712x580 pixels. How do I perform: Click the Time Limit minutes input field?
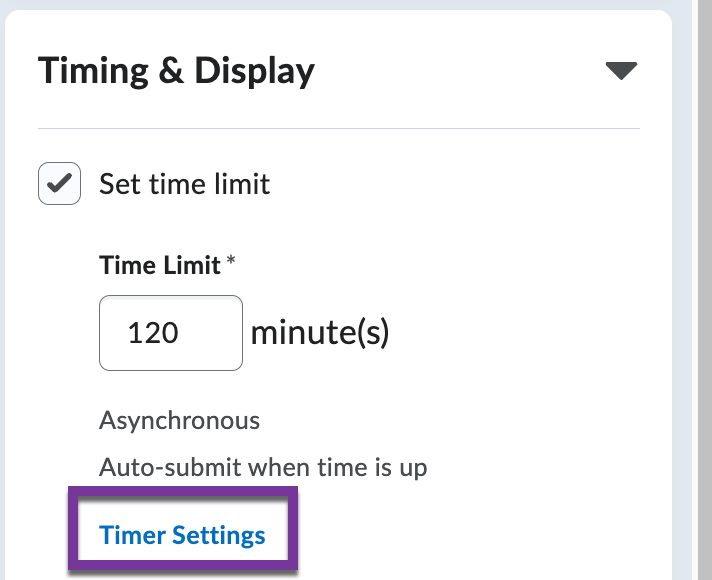point(171,333)
